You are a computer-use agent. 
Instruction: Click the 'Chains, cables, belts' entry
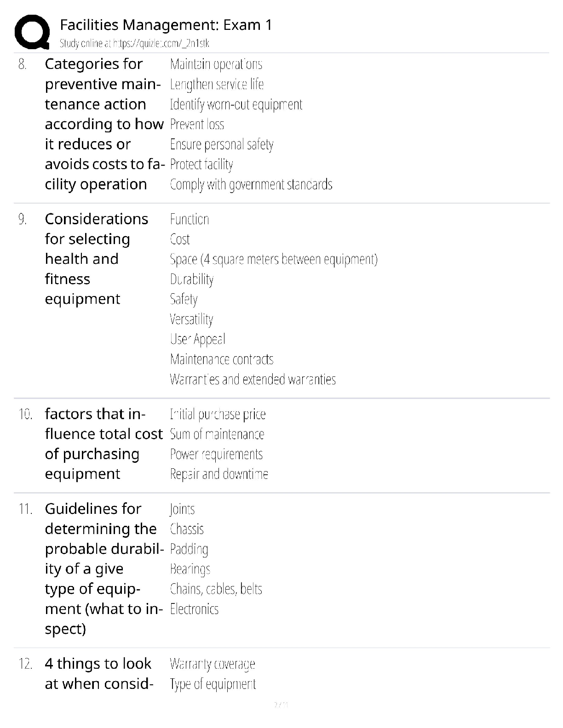[216, 589]
